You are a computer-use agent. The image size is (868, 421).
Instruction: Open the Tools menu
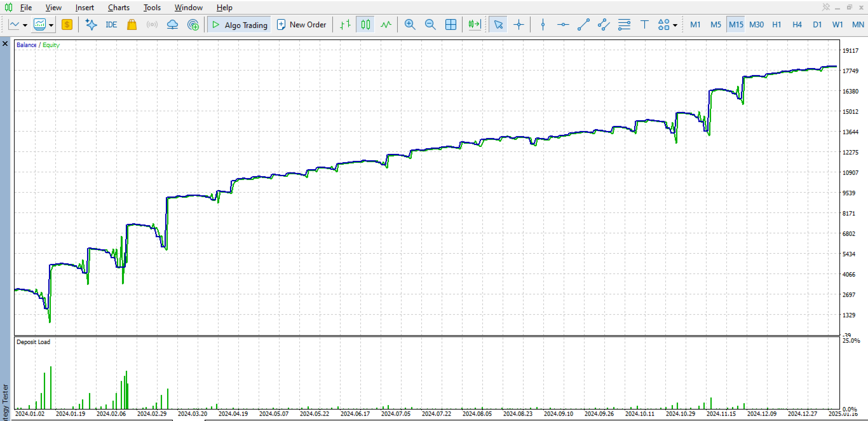(152, 8)
